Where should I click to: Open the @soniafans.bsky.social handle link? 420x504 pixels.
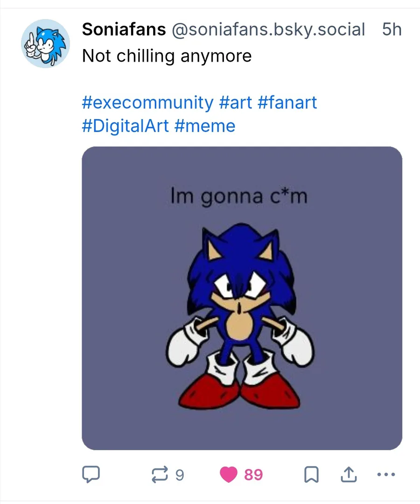click(268, 29)
